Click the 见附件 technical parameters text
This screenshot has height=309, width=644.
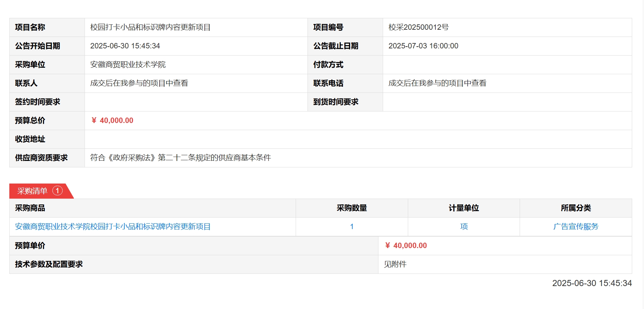tap(395, 264)
